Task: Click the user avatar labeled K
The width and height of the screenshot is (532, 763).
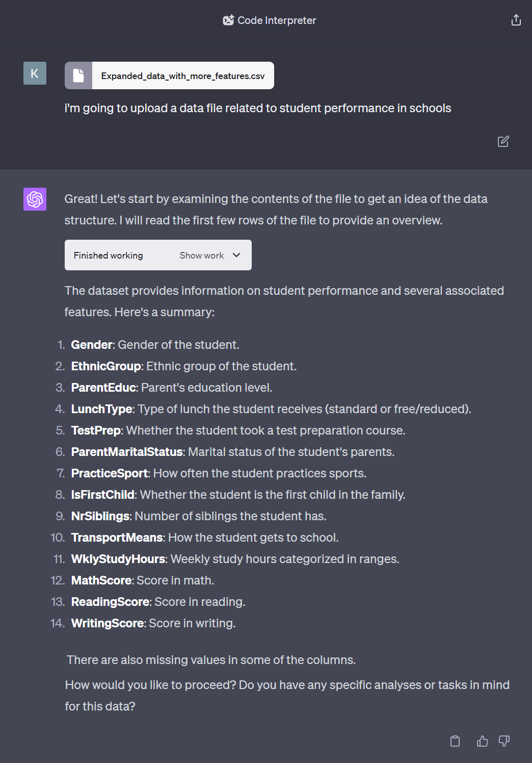Action: click(x=34, y=73)
